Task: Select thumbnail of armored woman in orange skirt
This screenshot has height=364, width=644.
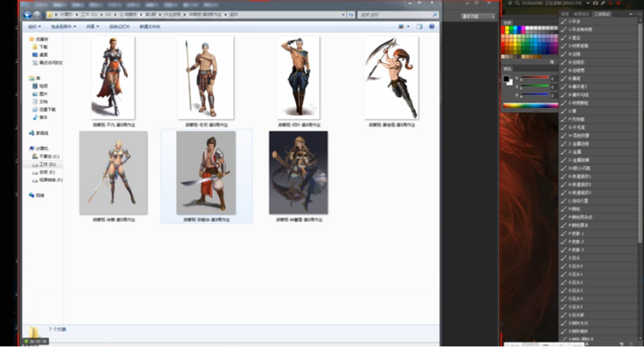Action: pyautogui.click(x=113, y=78)
